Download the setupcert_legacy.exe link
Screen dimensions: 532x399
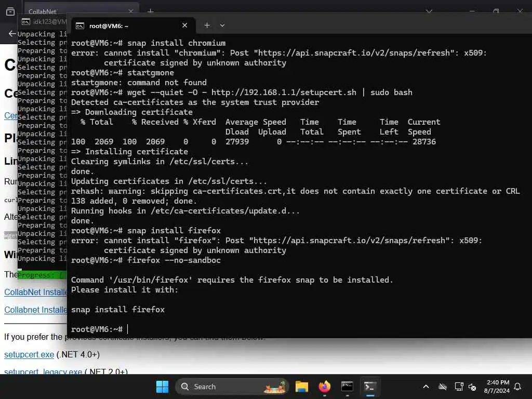click(x=43, y=371)
